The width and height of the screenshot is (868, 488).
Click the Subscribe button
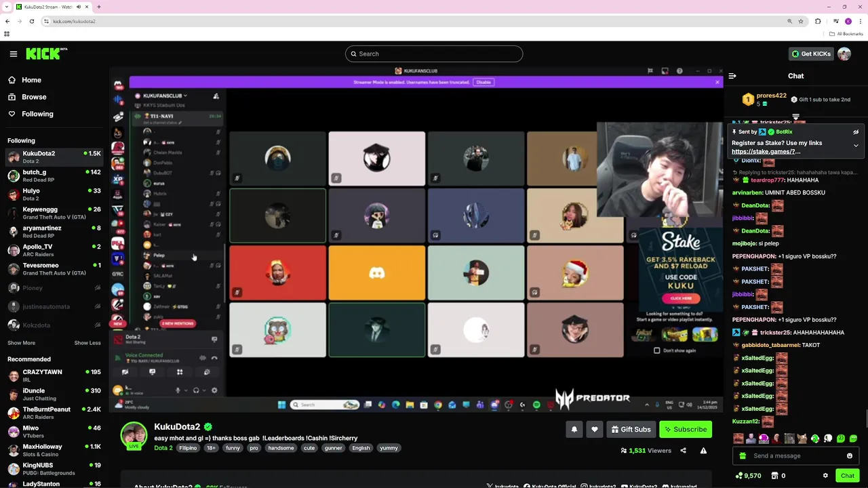686,429
